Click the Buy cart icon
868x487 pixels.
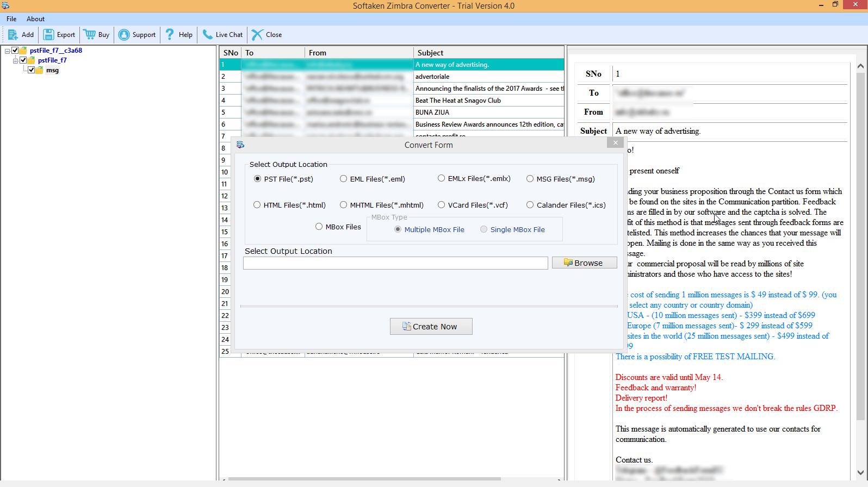pos(90,35)
